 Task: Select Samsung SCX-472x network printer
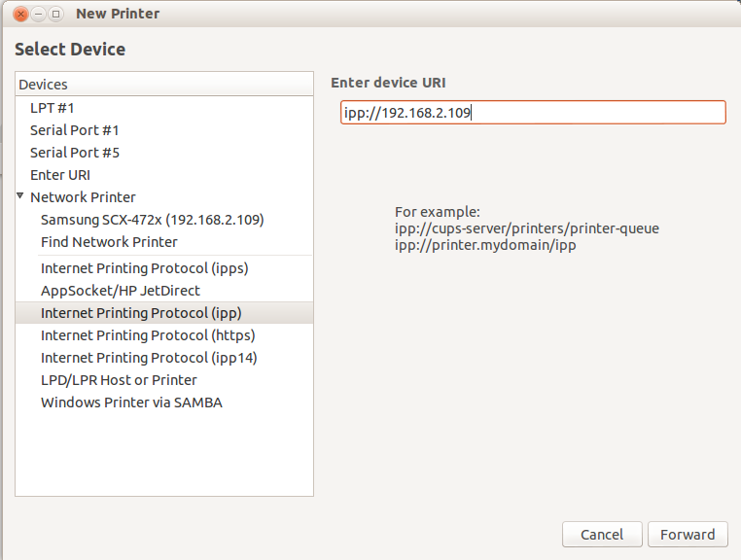pyautogui.click(x=152, y=220)
